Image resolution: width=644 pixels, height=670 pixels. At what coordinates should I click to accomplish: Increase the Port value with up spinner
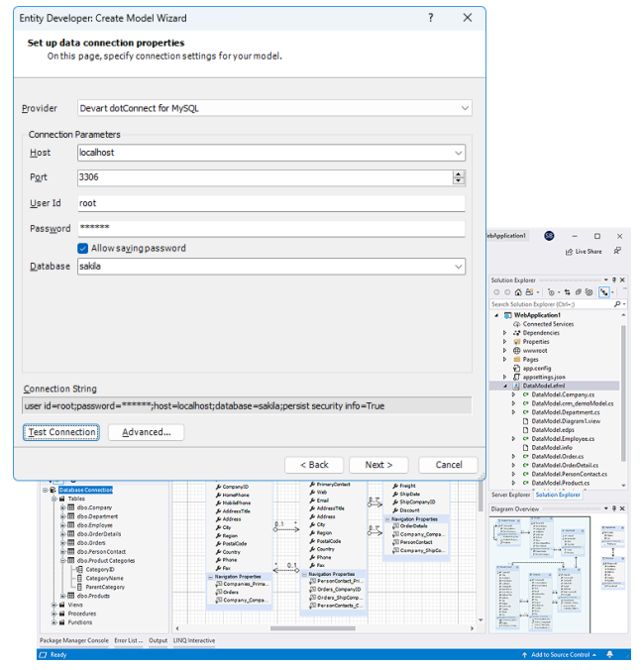coord(458,174)
